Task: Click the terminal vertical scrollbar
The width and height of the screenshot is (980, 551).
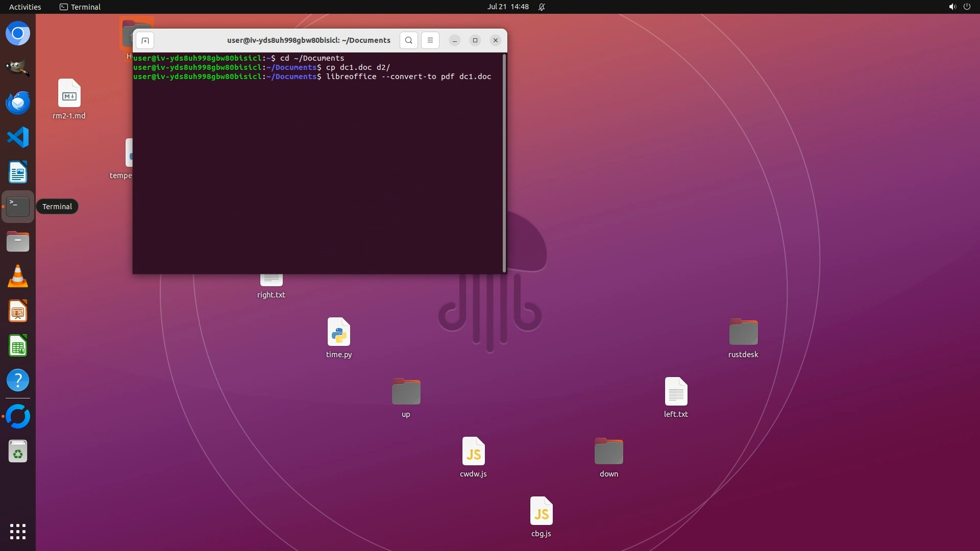Action: pos(504,163)
